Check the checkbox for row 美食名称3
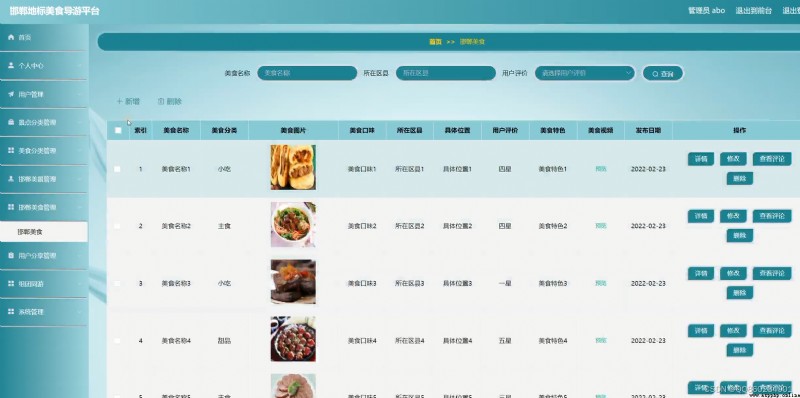 tap(117, 283)
